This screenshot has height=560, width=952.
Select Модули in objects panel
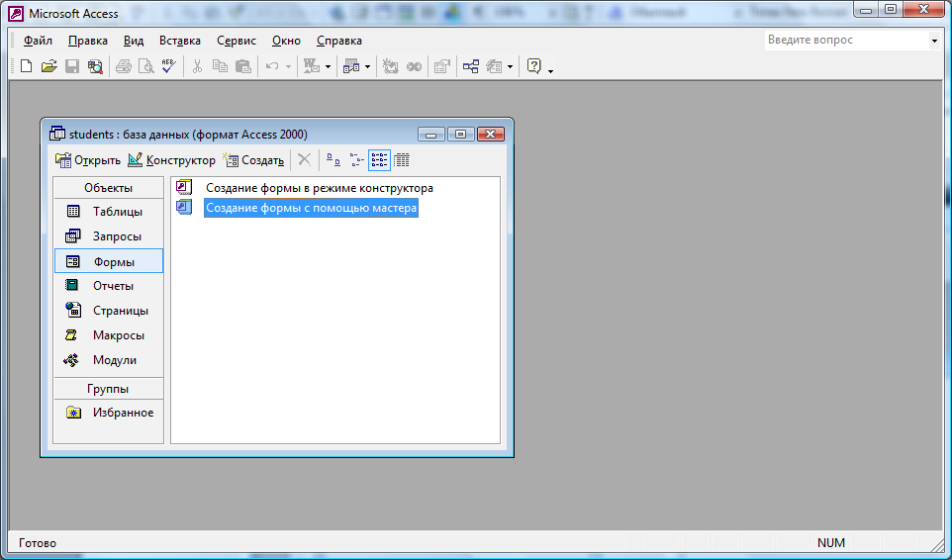point(108,360)
